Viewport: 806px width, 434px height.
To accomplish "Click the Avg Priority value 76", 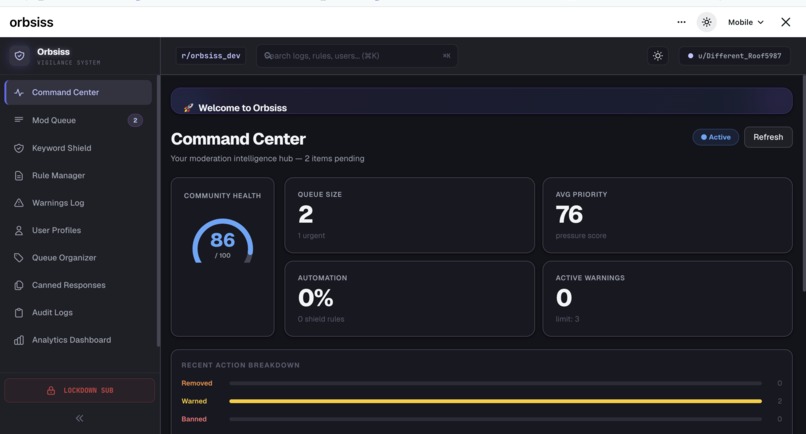I will click(569, 214).
